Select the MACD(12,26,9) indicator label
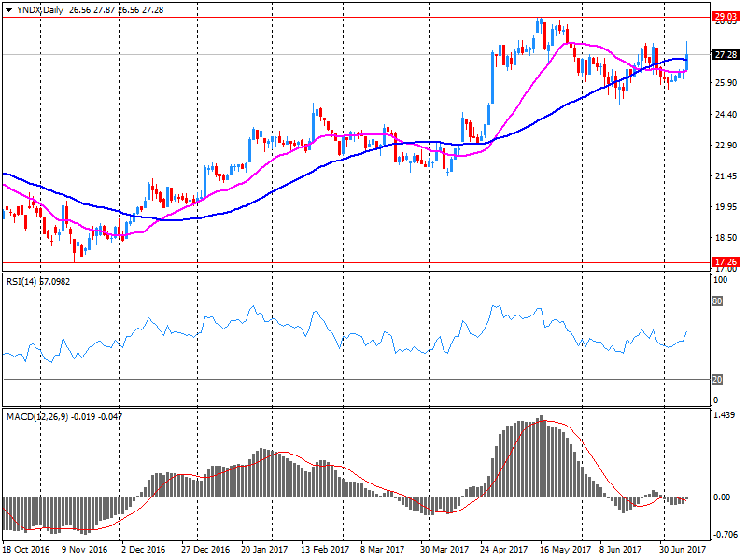This screenshot has width=747, height=560. click(x=64, y=416)
